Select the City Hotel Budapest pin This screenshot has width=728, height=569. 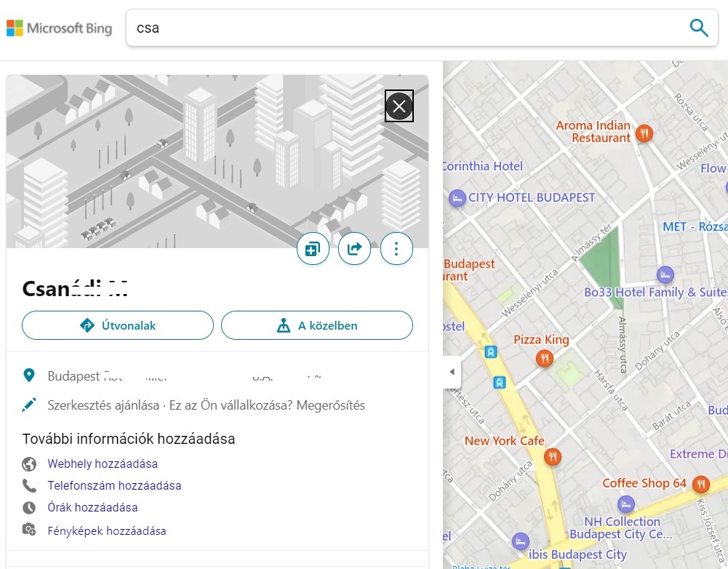click(457, 199)
